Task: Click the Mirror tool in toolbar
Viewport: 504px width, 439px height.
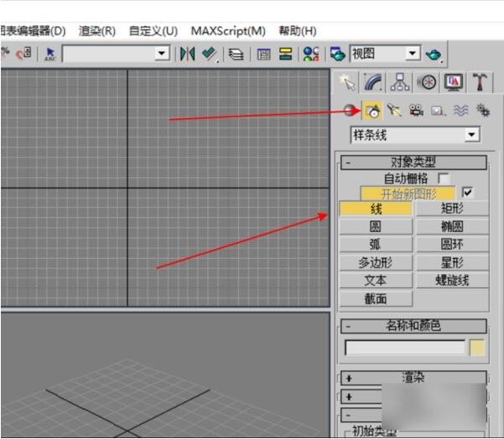Action: coord(186,54)
